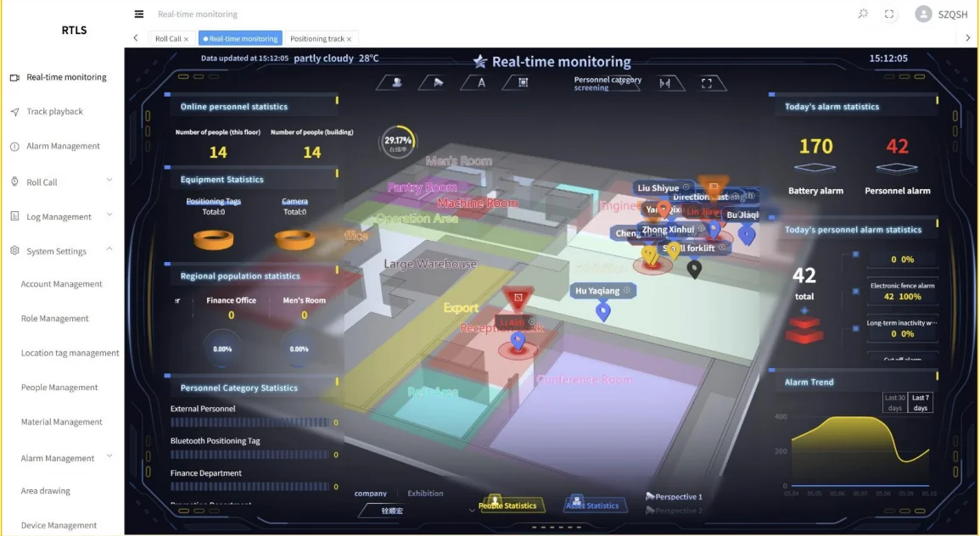
Task: Click the Positioning Tags orange ring icon
Action: (x=214, y=238)
